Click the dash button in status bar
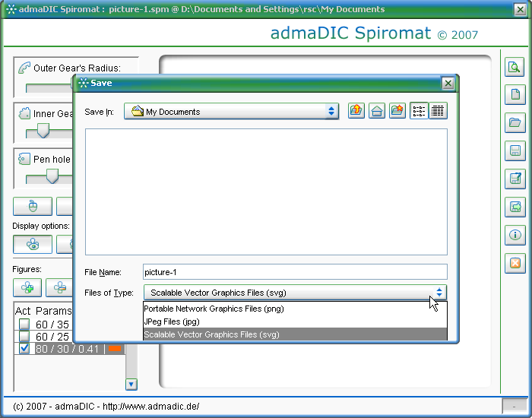The width and height of the screenshot is (532, 418). pyautogui.click(x=514, y=406)
